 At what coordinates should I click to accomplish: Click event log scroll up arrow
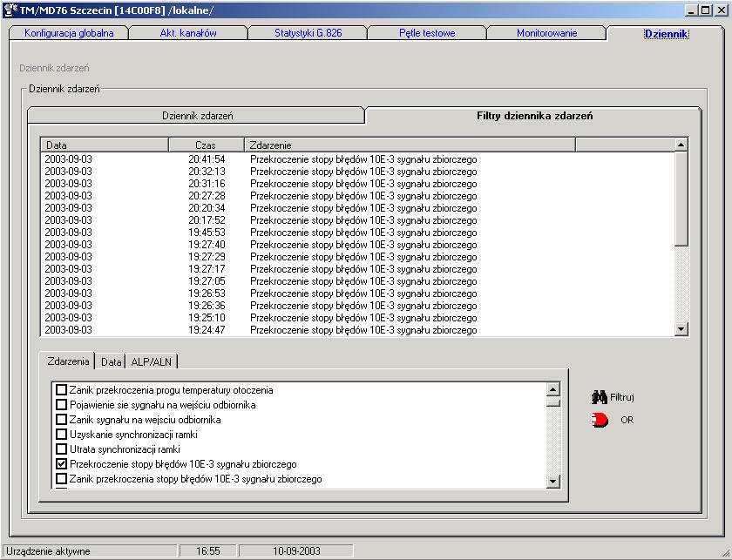[681, 145]
